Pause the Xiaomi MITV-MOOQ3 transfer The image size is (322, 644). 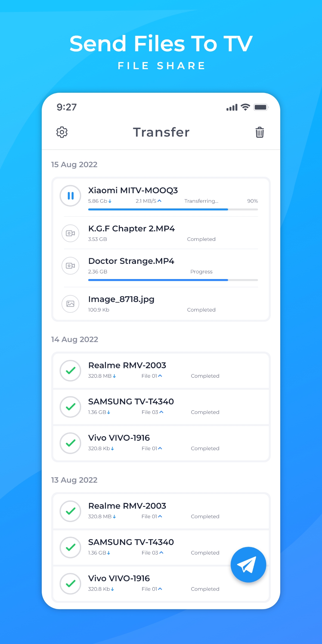pos(70,196)
